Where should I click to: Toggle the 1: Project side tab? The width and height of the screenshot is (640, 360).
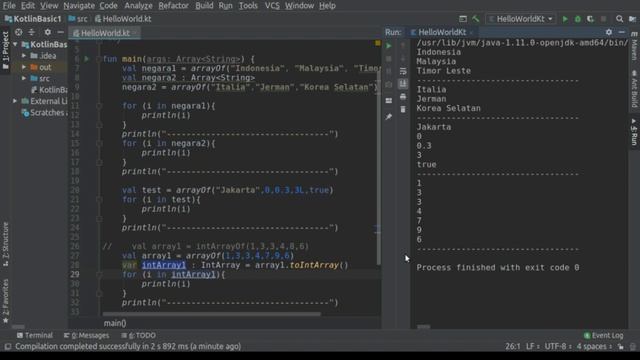pyautogui.click(x=5, y=50)
